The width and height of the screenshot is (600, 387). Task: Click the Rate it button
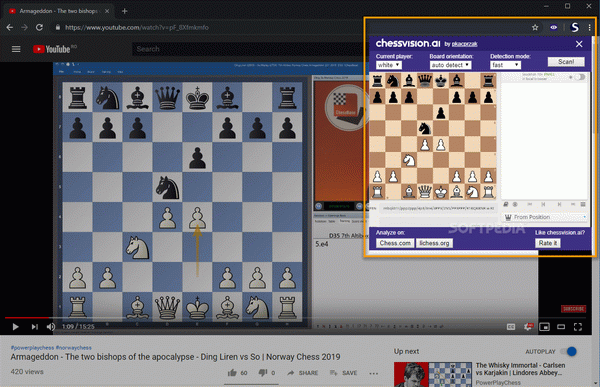pos(548,243)
